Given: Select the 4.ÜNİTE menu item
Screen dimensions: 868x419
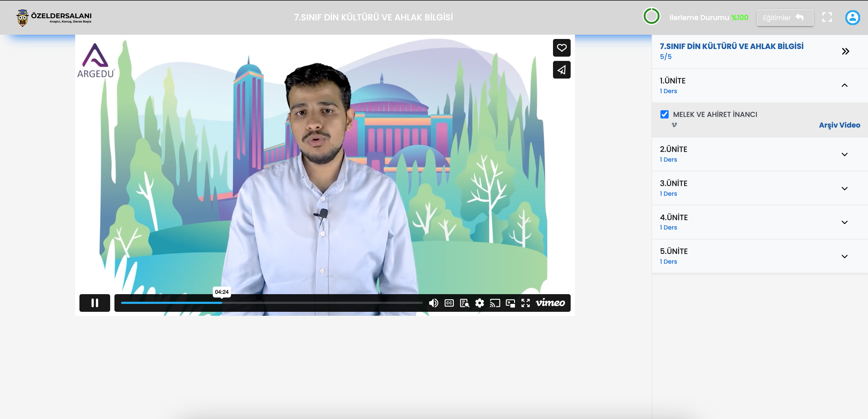Looking at the screenshot, I should pyautogui.click(x=674, y=217).
